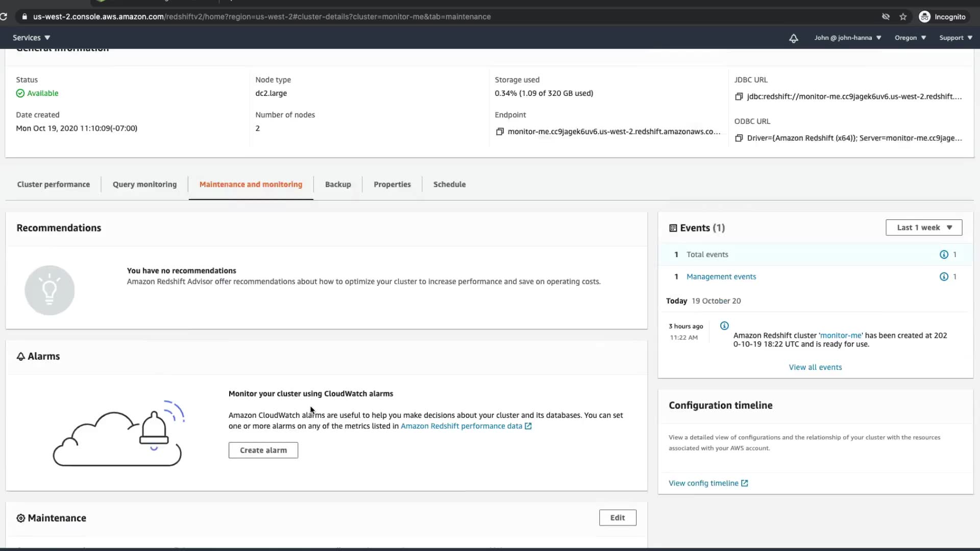Click the notifications bell icon in header

[x=793, y=38]
